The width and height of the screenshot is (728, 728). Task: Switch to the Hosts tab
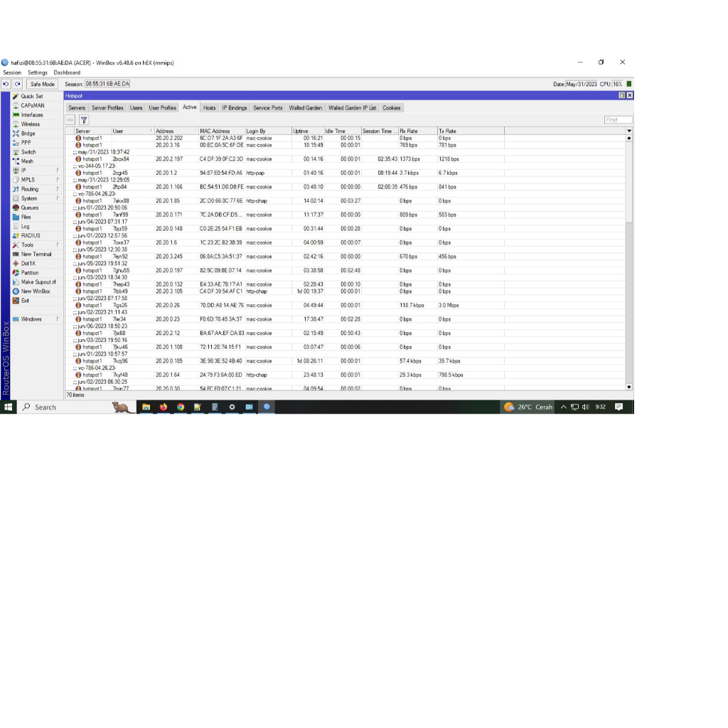pos(210,107)
